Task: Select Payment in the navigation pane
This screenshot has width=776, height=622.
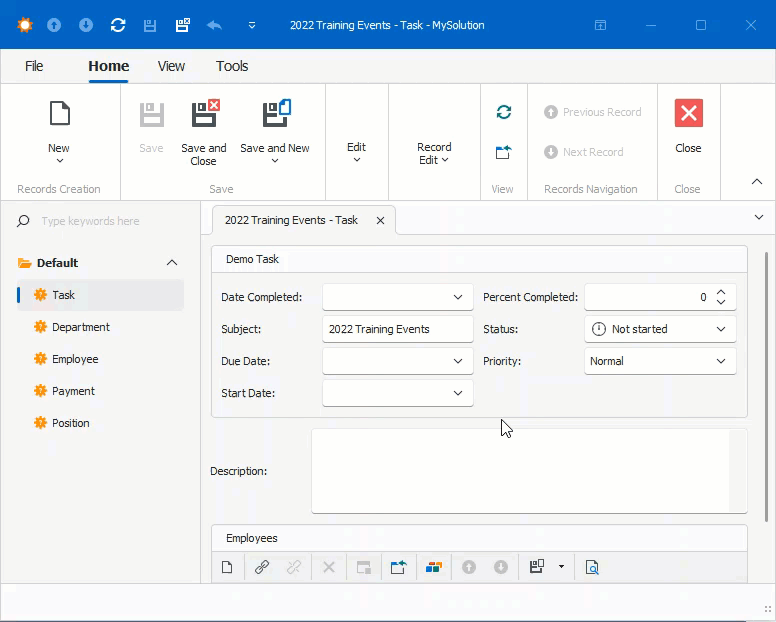Action: click(x=100, y=391)
